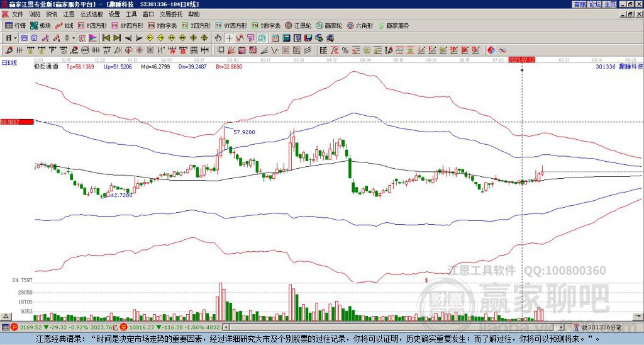644x345 pixels.
Task: Click the 9T四方形 toolbar icon
Action: (231, 25)
